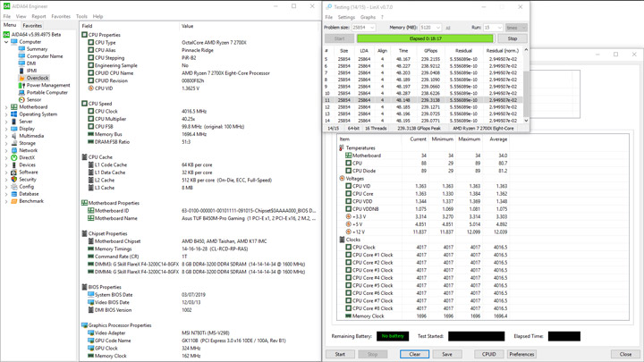Select the Overclock icon in AIDA64 tree

pos(21,78)
